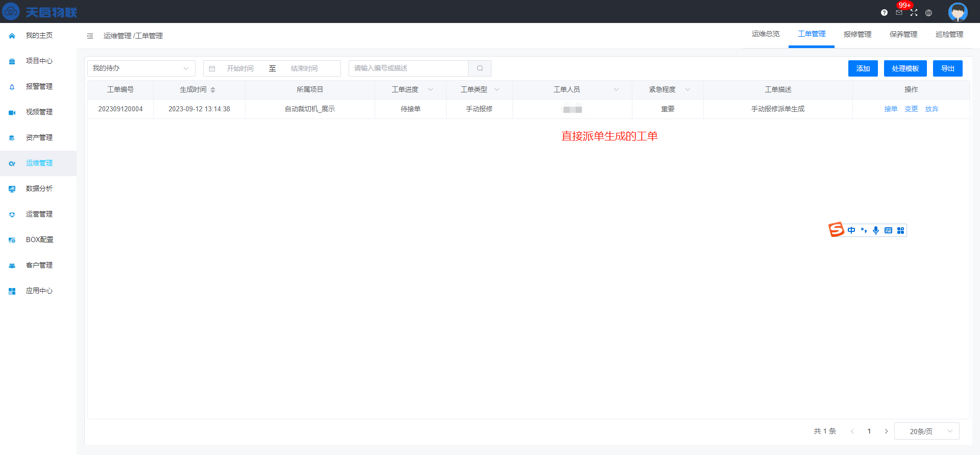Click the BOX配置 sidebar icon
This screenshot has height=455, width=980.
pos(12,240)
